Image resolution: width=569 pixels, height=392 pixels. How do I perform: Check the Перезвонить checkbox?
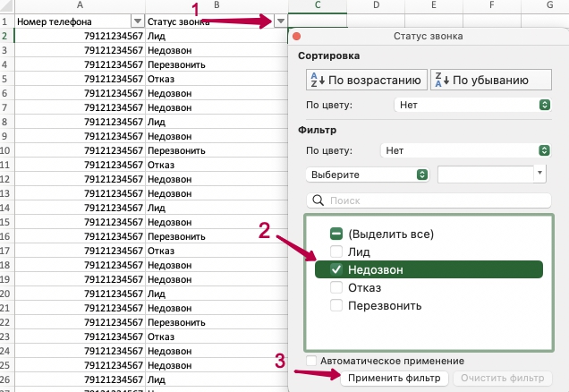(336, 305)
